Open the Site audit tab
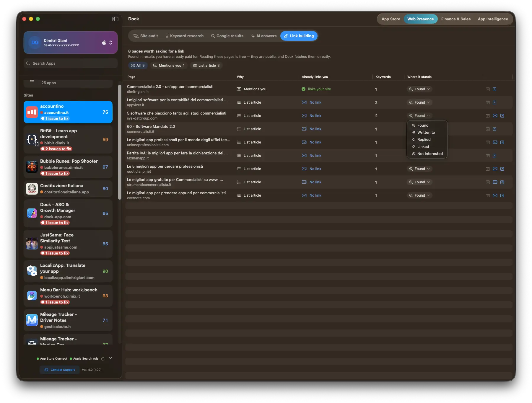This screenshot has width=532, height=403. tap(146, 36)
